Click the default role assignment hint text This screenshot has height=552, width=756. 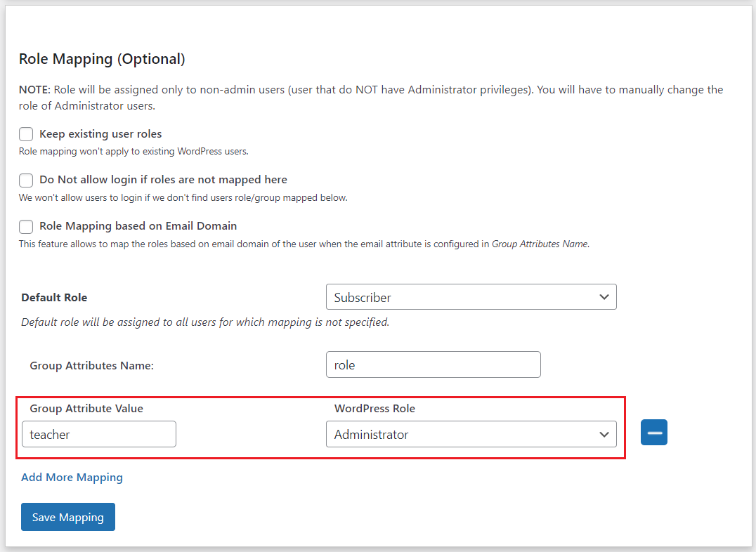coord(205,322)
